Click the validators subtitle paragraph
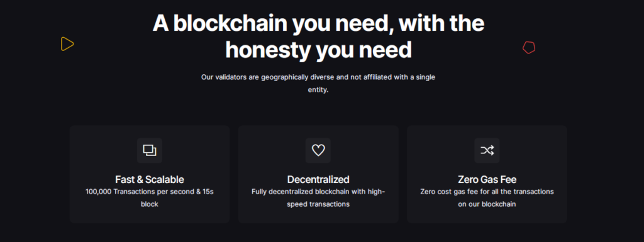Screen dimensions: 644x242 point(318,83)
